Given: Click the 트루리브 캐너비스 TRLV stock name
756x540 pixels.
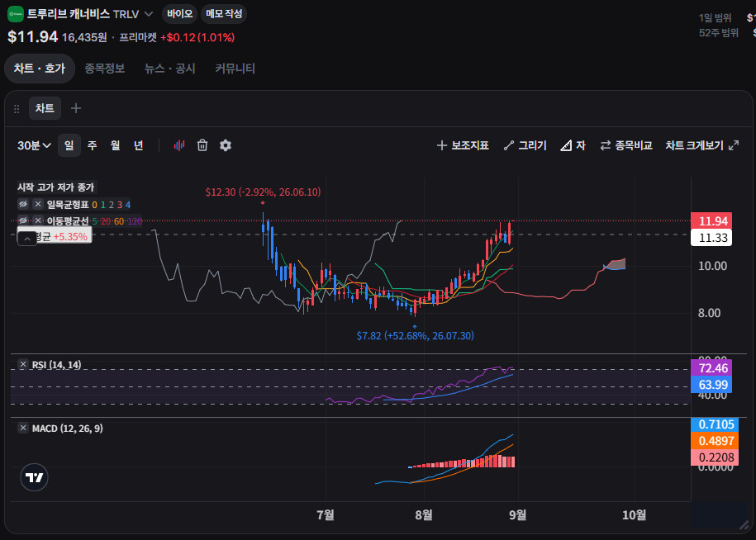Looking at the screenshot, I should click(x=83, y=14).
